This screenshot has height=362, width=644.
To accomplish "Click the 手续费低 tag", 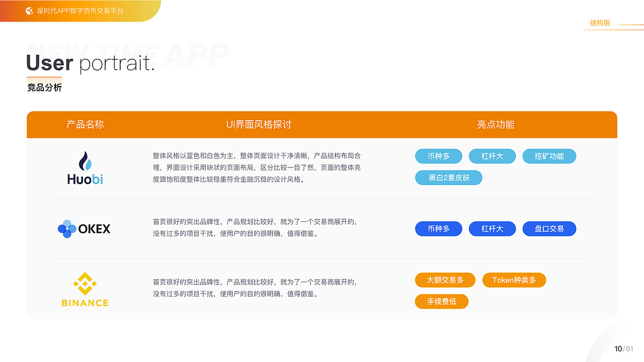I will pyautogui.click(x=442, y=302).
